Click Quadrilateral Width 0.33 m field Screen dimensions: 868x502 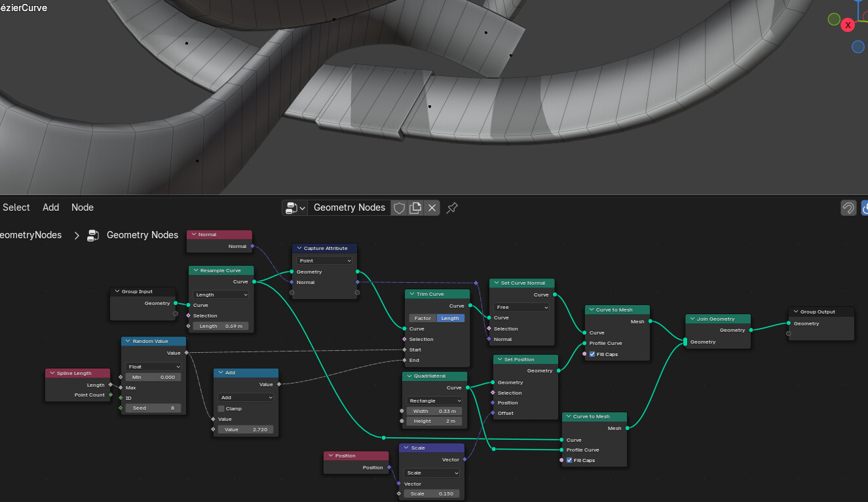pos(434,411)
